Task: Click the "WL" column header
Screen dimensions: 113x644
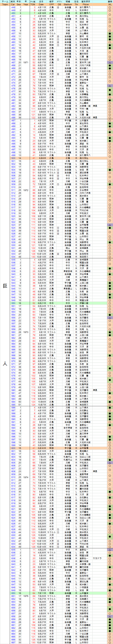Action: point(110,5)
